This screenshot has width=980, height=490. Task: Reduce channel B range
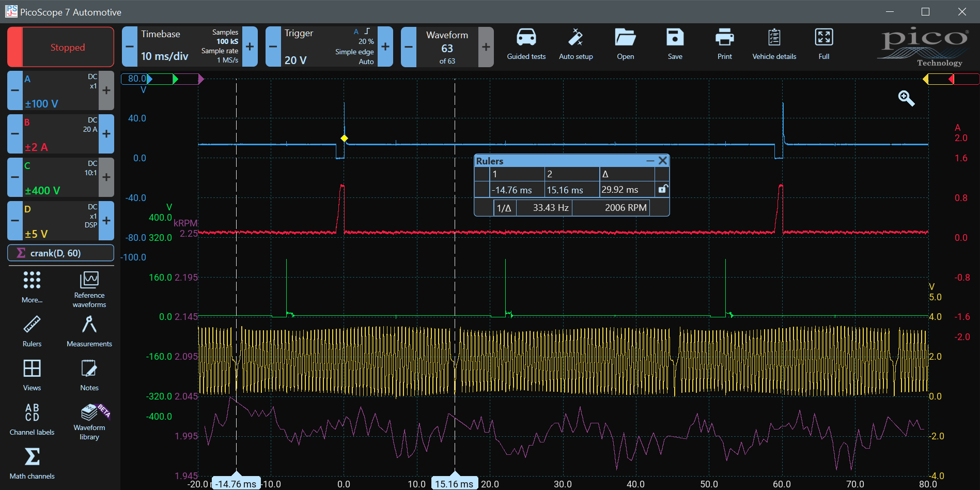(15, 134)
